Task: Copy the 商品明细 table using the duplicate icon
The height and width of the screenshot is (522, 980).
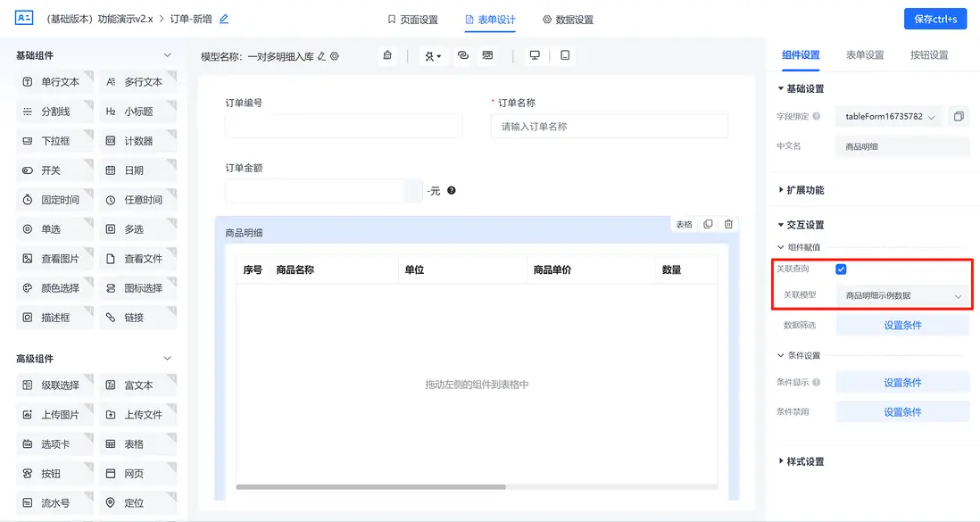Action: click(708, 224)
